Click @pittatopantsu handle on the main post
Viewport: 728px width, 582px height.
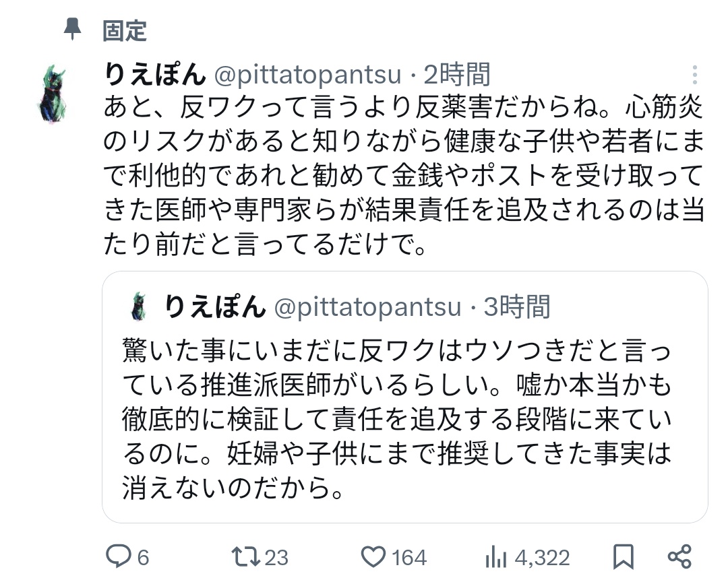(307, 75)
